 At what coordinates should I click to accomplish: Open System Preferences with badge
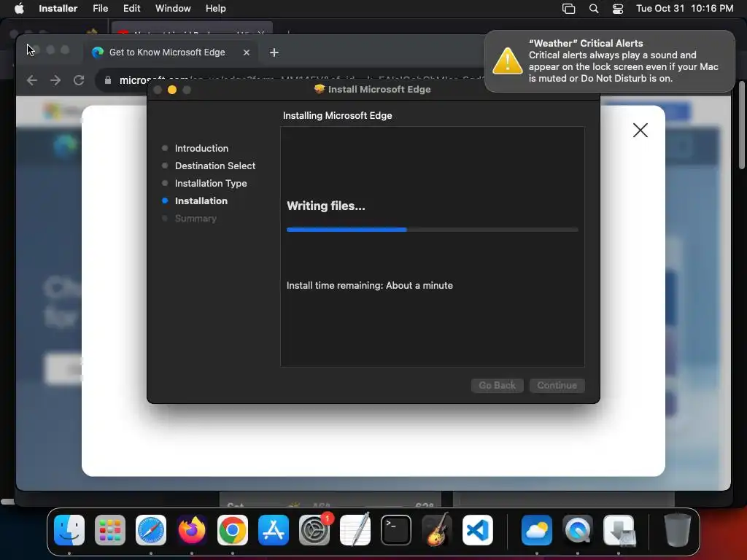314,530
